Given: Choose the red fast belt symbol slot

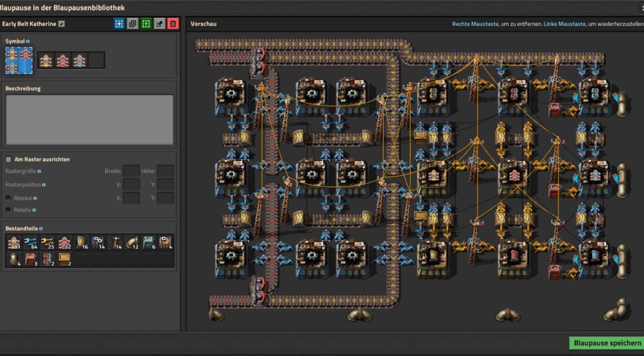Looking at the screenshot, I should tap(63, 61).
